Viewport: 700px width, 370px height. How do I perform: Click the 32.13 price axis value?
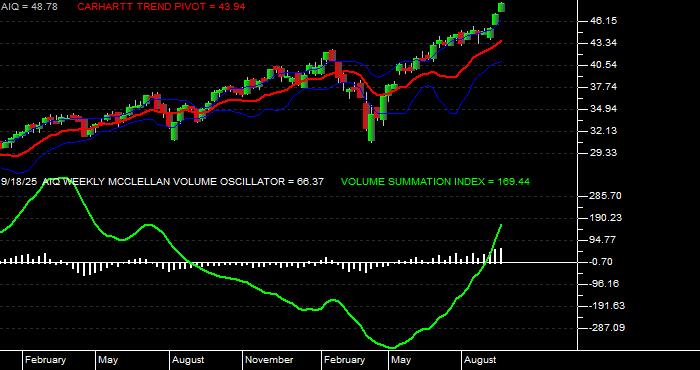[603, 131]
